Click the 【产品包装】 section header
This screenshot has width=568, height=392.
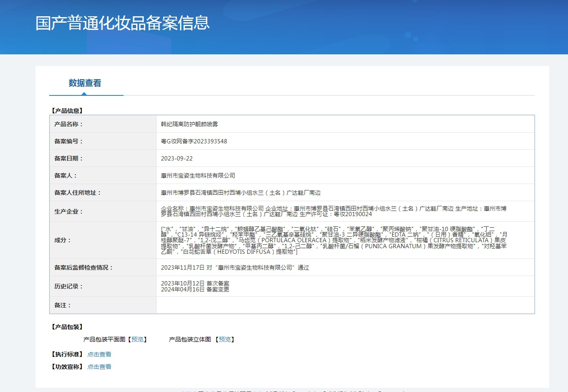coord(67,327)
